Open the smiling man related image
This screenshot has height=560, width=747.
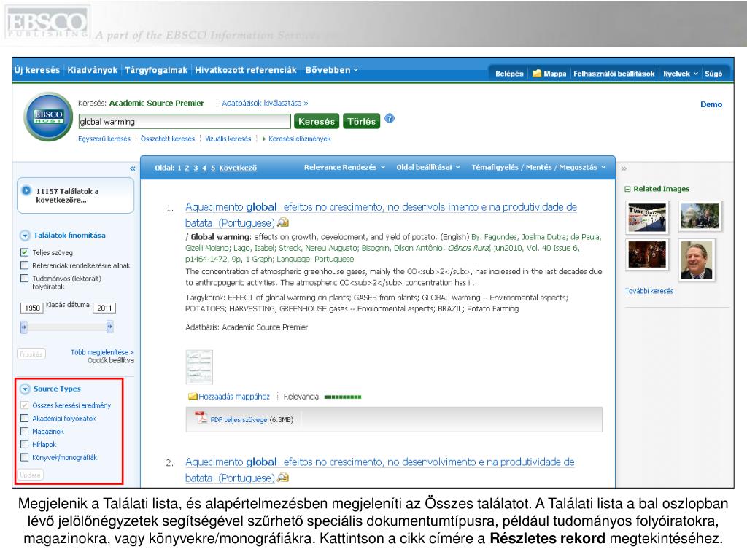[x=696, y=260]
